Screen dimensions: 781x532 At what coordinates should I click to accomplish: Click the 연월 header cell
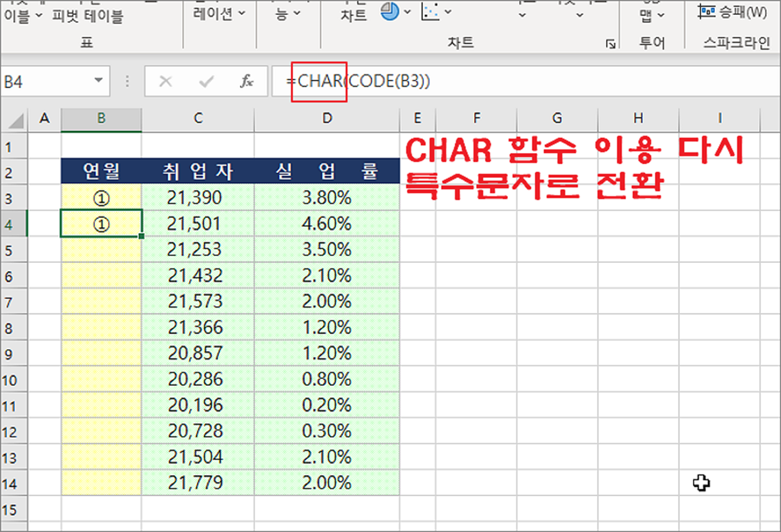click(101, 172)
